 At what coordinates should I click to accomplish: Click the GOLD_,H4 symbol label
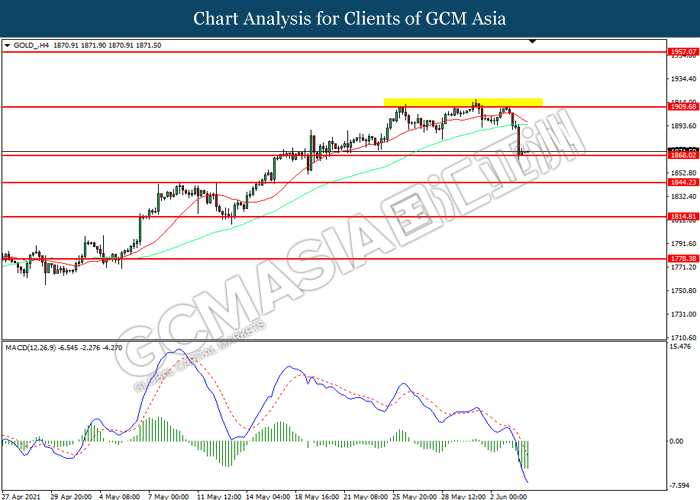(31, 46)
